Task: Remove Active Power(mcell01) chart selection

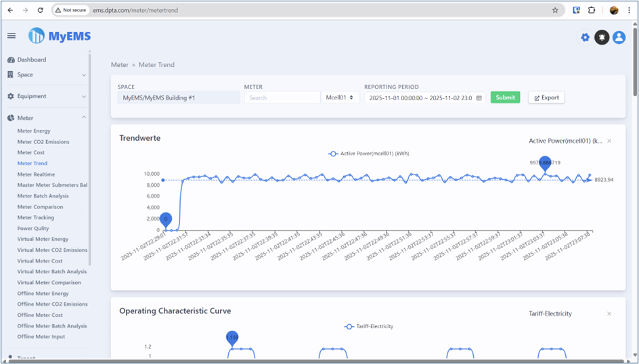Action: [609, 141]
